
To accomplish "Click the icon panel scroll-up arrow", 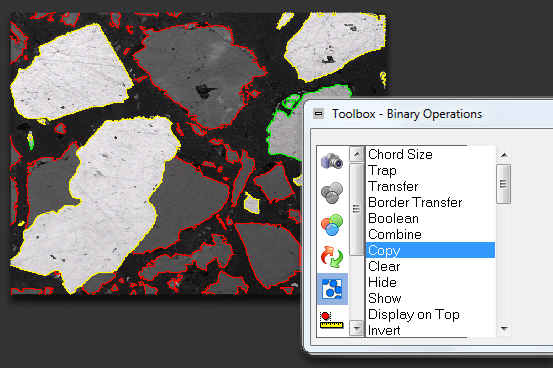I will tap(357, 155).
